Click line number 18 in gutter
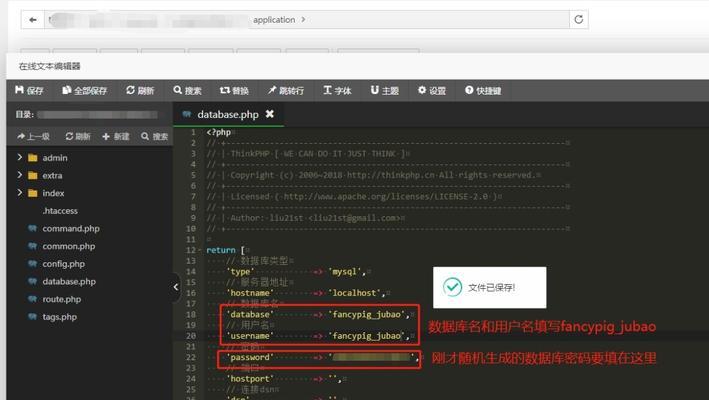Viewport: 709px width, 400px height. click(x=191, y=314)
